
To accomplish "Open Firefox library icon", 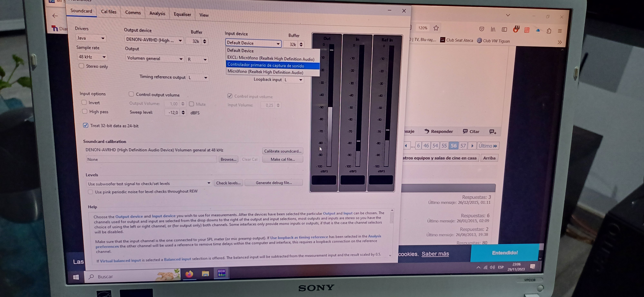I will [493, 29].
